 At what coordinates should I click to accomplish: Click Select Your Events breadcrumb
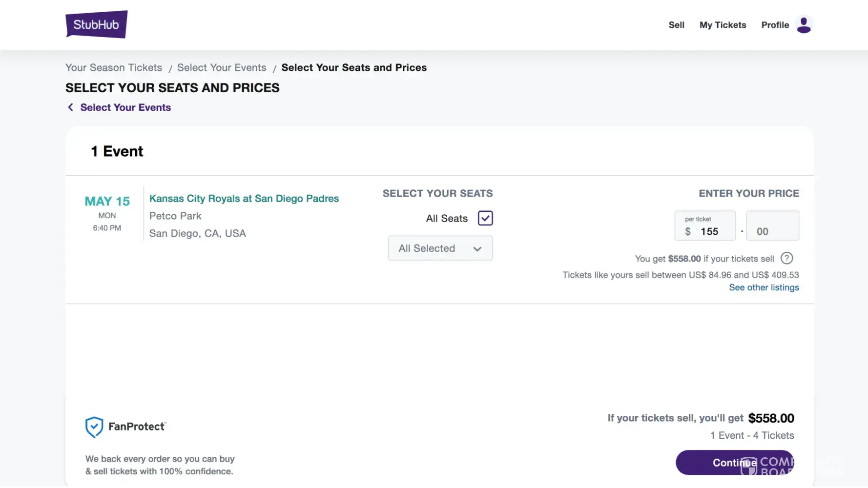point(222,68)
